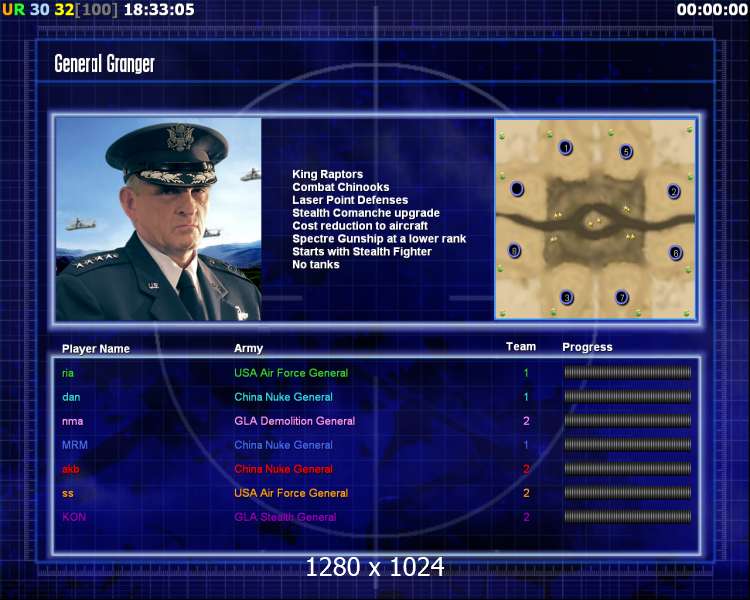Click the No tanks line
This screenshot has width=750, height=600.
tap(316, 265)
